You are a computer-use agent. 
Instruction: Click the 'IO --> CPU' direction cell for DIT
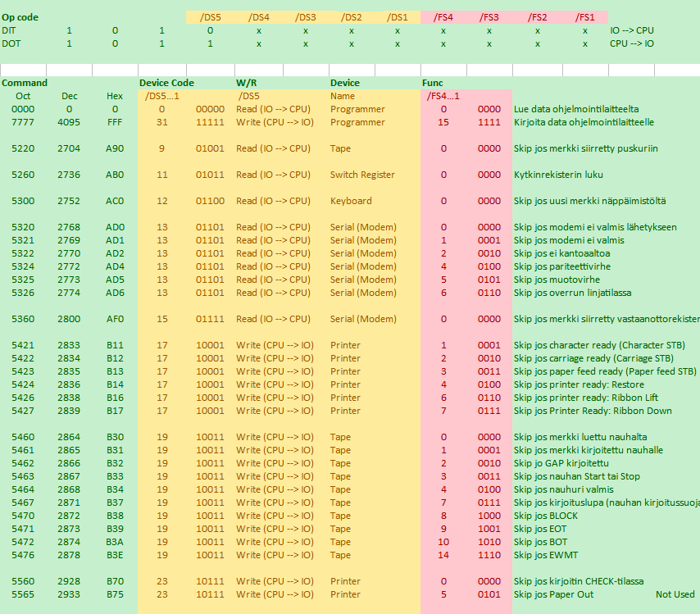632,30
